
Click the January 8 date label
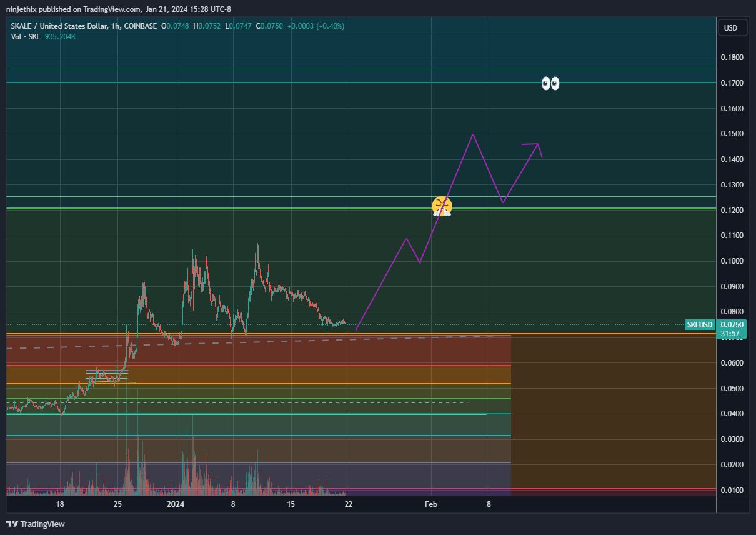tap(233, 504)
